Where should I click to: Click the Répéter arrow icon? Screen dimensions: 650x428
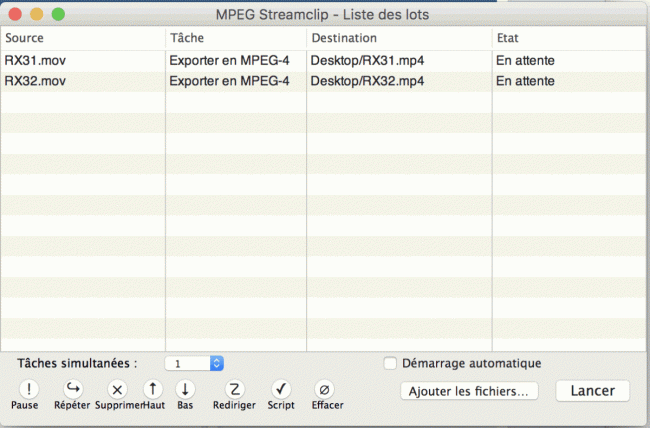[73, 389]
